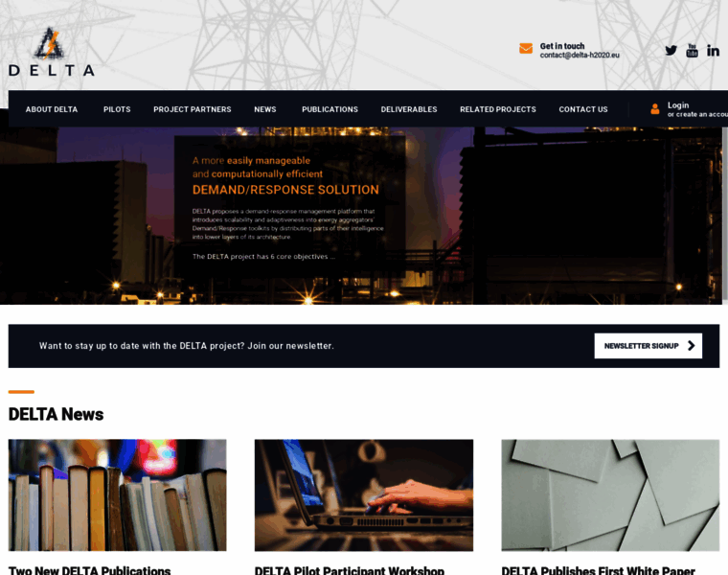Click the orange envelope email icon
The height and width of the screenshot is (575, 728).
pyautogui.click(x=526, y=48)
